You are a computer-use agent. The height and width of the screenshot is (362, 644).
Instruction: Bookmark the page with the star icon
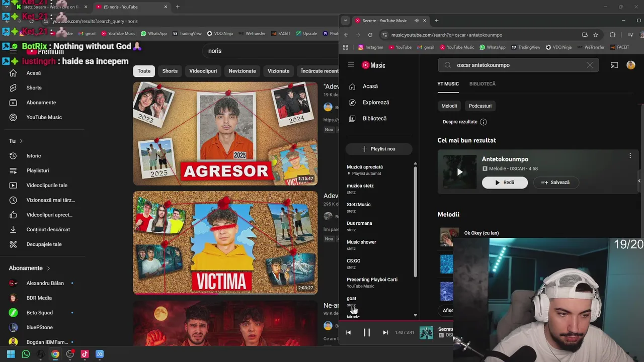click(x=596, y=35)
